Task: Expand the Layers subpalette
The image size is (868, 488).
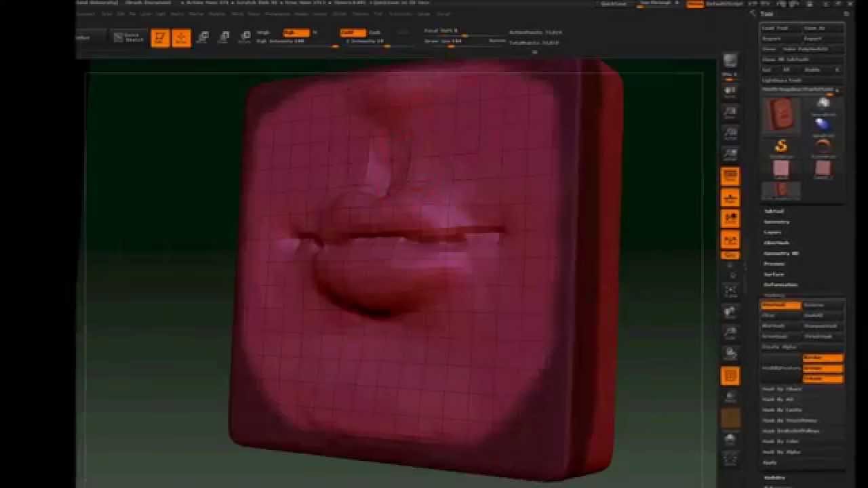Action: coord(772,232)
